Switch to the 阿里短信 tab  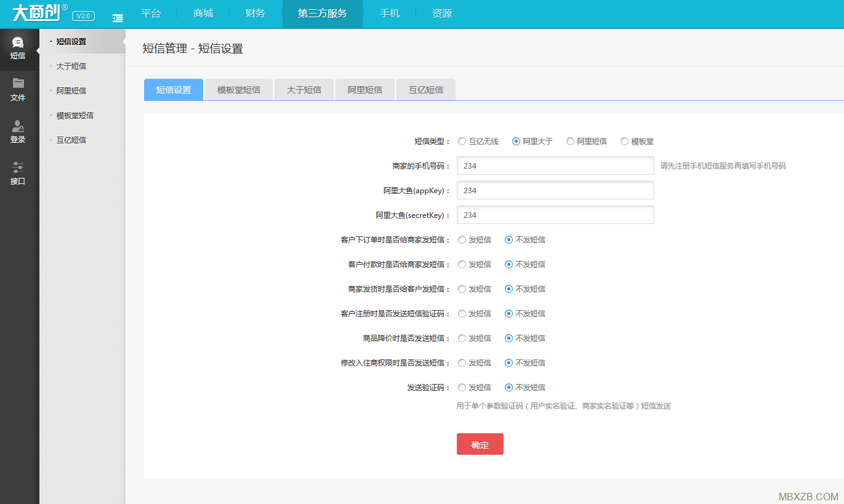pyautogui.click(x=365, y=90)
